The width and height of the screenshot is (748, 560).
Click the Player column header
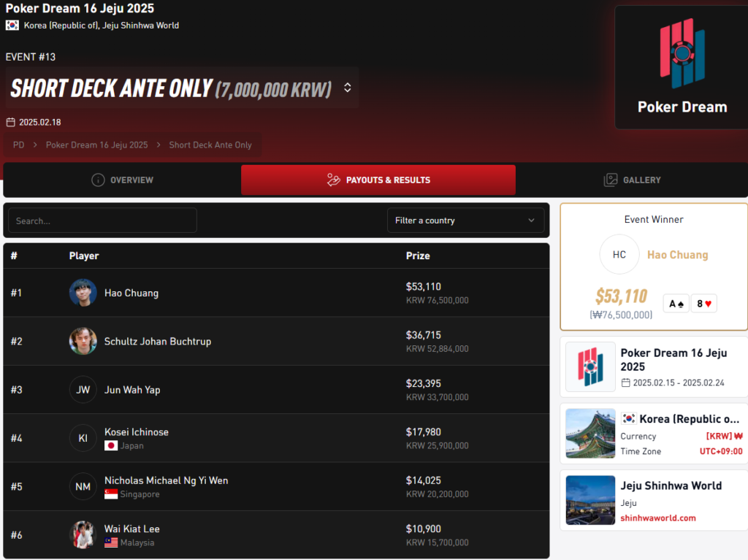click(84, 256)
